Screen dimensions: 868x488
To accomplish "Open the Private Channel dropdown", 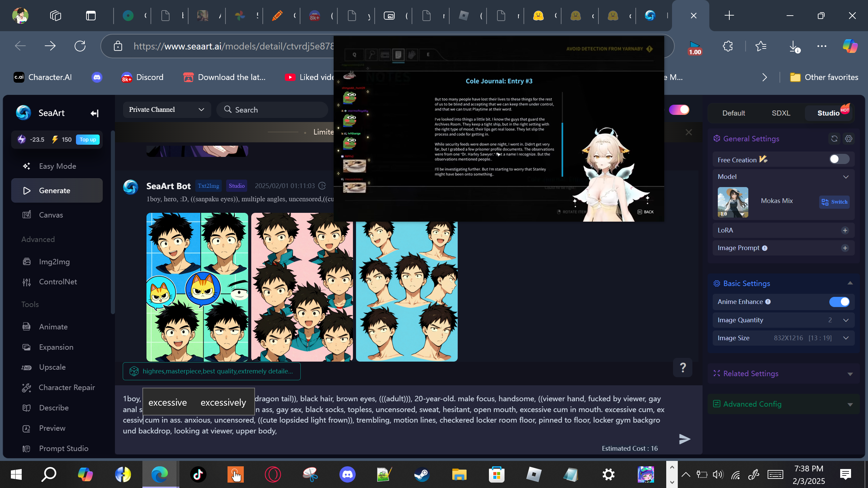I will [x=166, y=110].
